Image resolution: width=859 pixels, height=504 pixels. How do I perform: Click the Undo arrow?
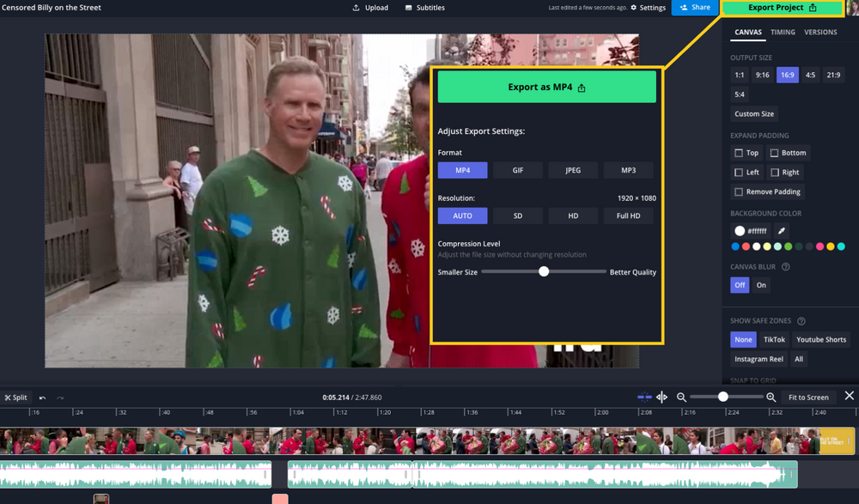[x=42, y=397]
